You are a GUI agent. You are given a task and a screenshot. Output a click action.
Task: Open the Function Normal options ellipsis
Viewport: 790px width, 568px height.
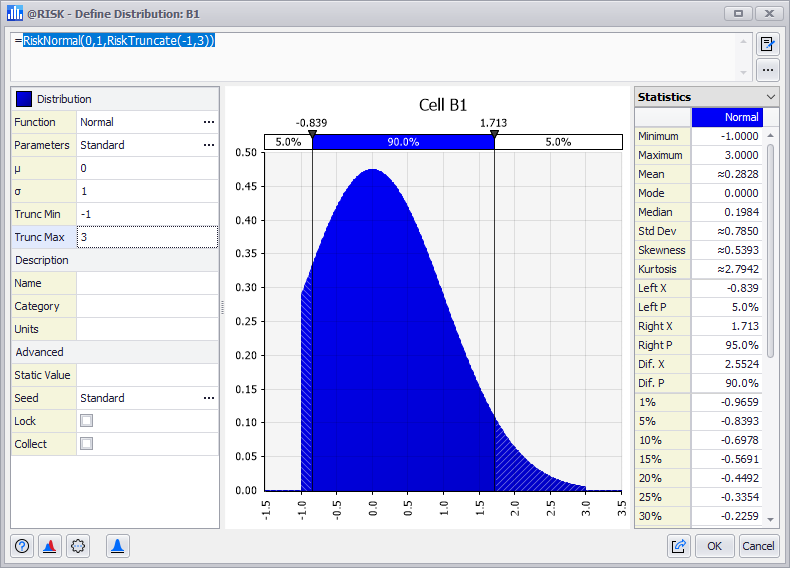208,122
